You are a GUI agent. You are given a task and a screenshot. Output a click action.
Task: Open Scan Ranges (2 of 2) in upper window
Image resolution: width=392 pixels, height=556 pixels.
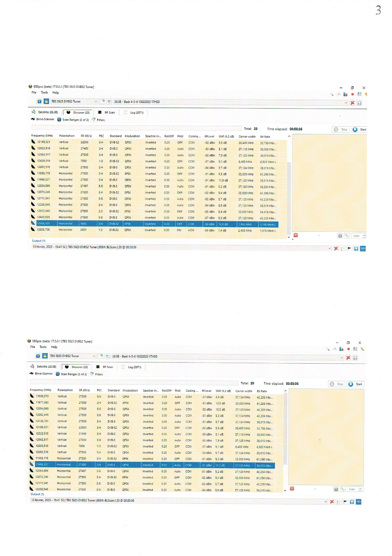pyautogui.click(x=73, y=120)
